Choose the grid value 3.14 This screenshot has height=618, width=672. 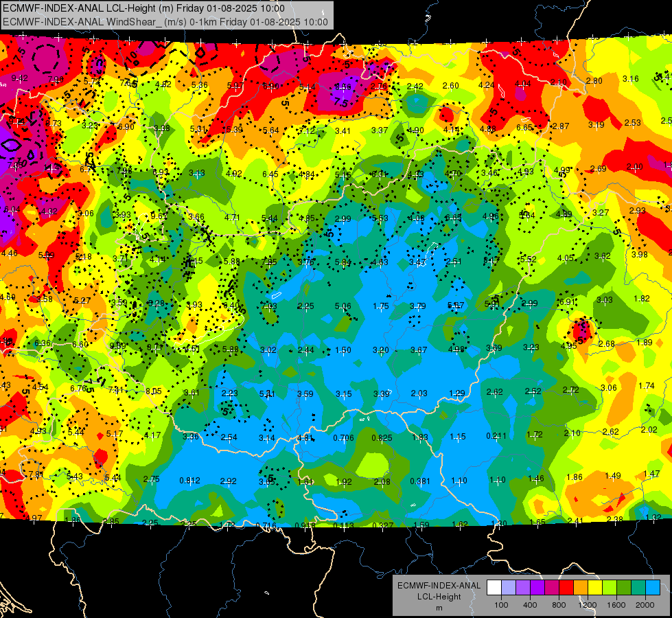click(x=267, y=438)
